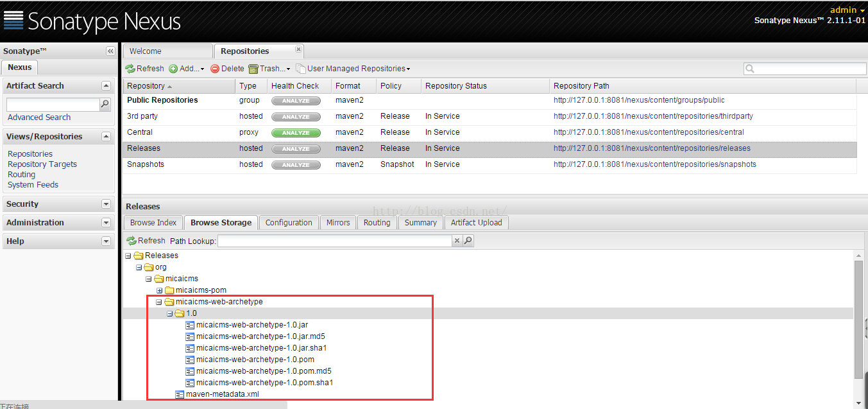
Task: Refresh the repository list in the toolbar
Action: pyautogui.click(x=145, y=69)
